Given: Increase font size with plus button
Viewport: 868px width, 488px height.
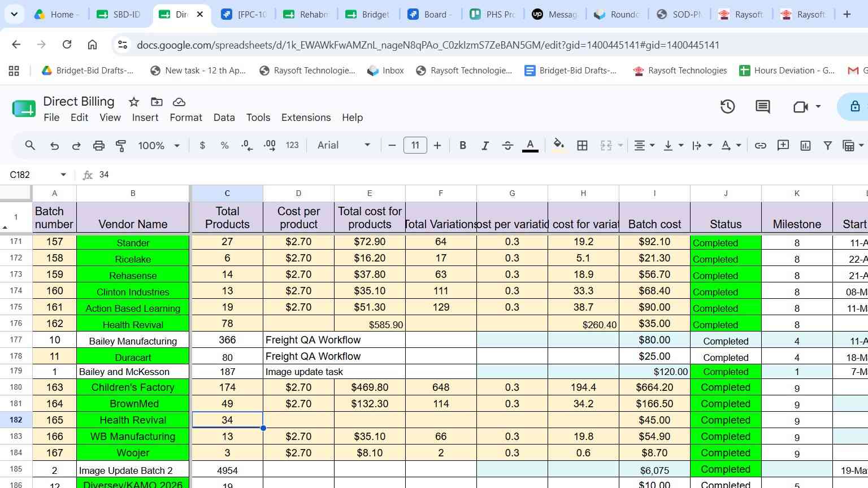Looking at the screenshot, I should pos(437,146).
